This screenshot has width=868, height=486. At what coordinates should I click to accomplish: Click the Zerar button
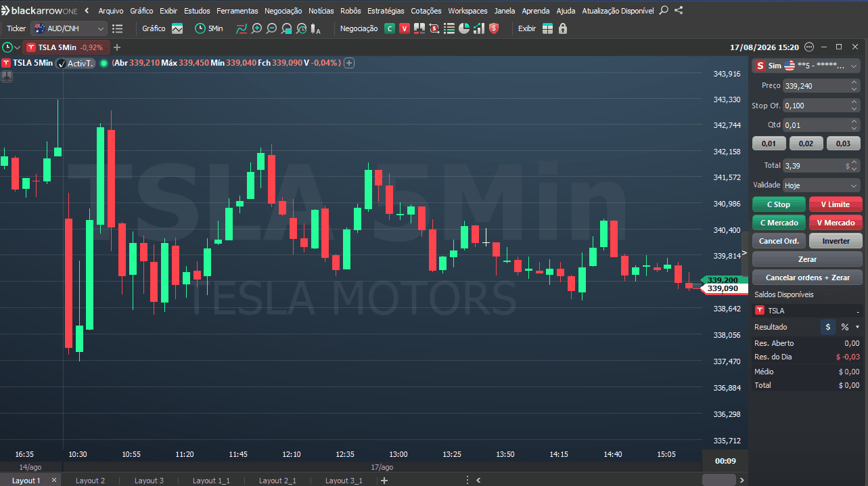[807, 259]
